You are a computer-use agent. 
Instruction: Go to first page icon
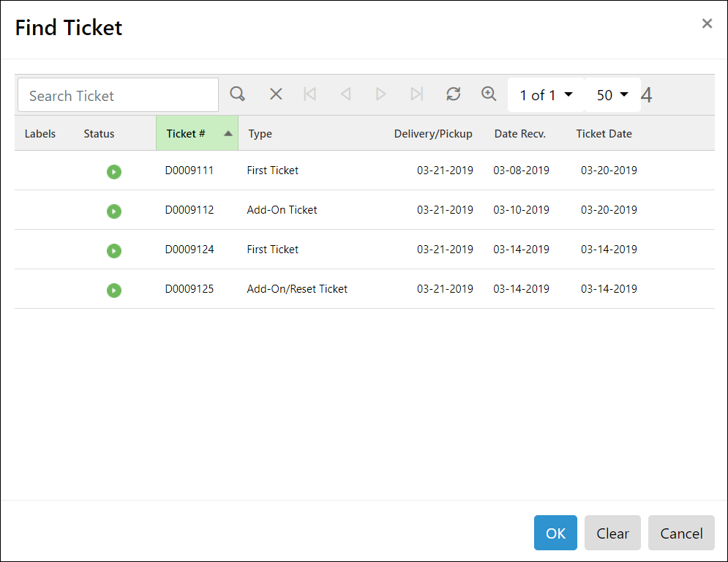(x=309, y=94)
